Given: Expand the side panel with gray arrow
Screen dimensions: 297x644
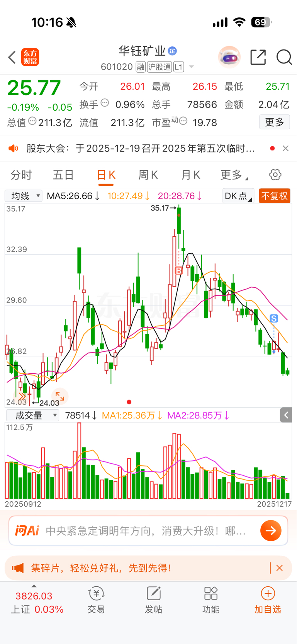Looking at the screenshot, I should click(286, 415).
